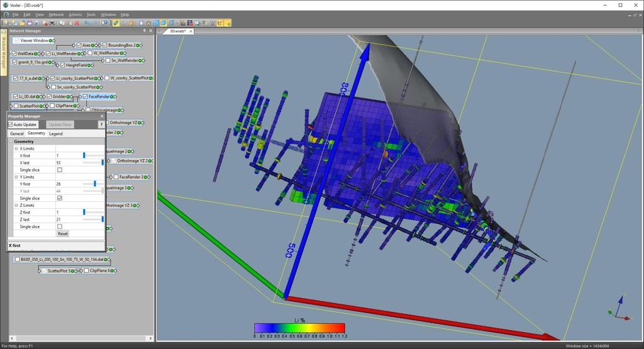Open the vertical Module Manager tab
The height and width of the screenshot is (349, 644).
(x=4, y=52)
